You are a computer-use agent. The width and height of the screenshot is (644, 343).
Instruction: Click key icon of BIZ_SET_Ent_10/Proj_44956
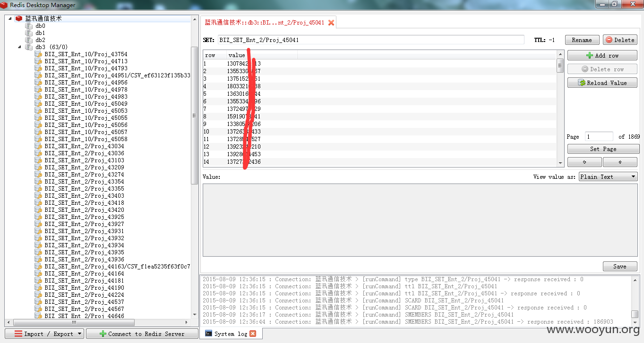[38, 83]
